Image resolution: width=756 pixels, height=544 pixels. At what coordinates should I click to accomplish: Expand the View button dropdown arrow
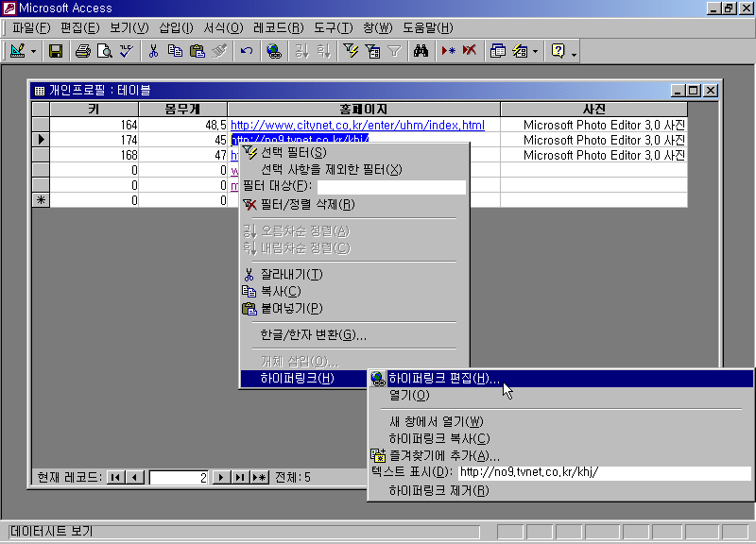point(34,51)
